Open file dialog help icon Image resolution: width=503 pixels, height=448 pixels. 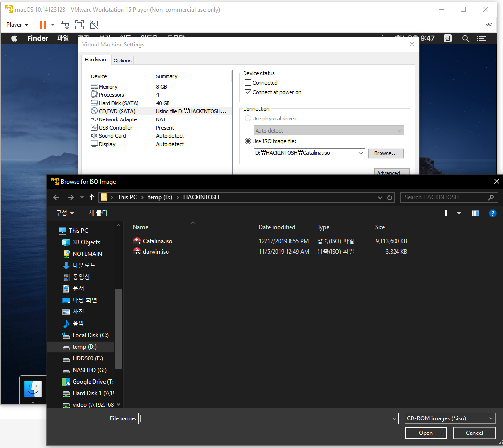click(492, 213)
